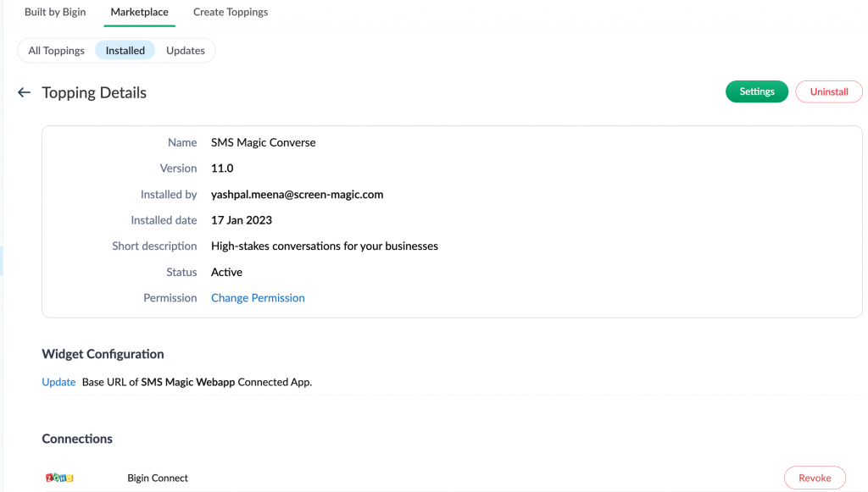
Task: Revoke the Bigin Connect connection
Action: point(815,478)
